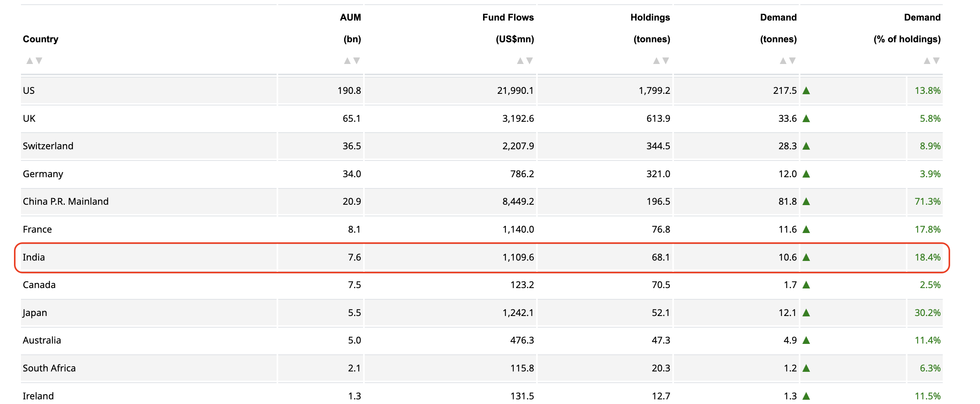Click Japan's 30.2% demand value

(927, 313)
